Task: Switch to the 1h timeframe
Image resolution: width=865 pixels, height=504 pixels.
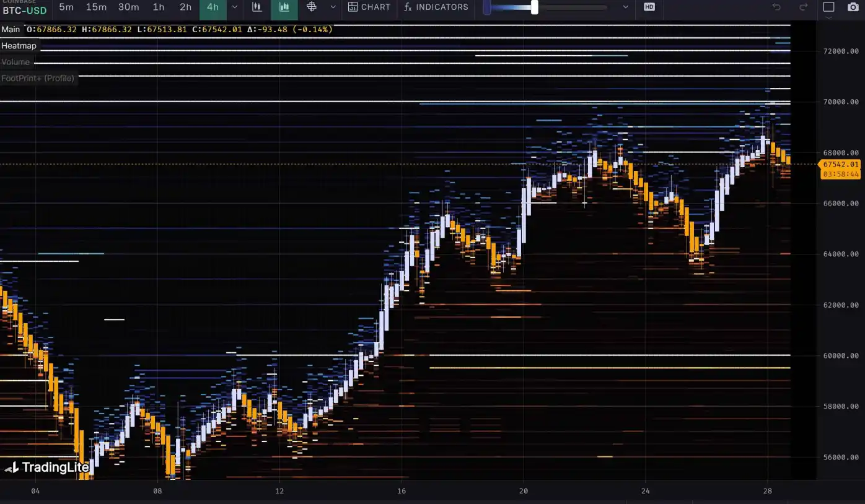Action: coord(159,7)
